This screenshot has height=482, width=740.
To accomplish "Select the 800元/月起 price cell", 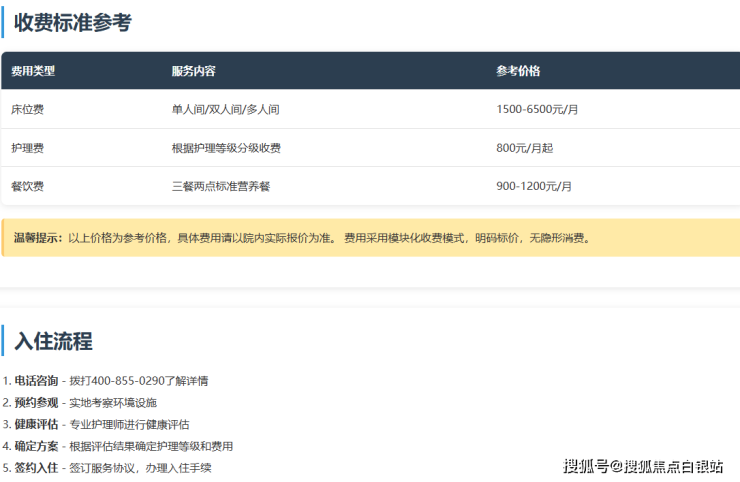I will pyautogui.click(x=524, y=148).
